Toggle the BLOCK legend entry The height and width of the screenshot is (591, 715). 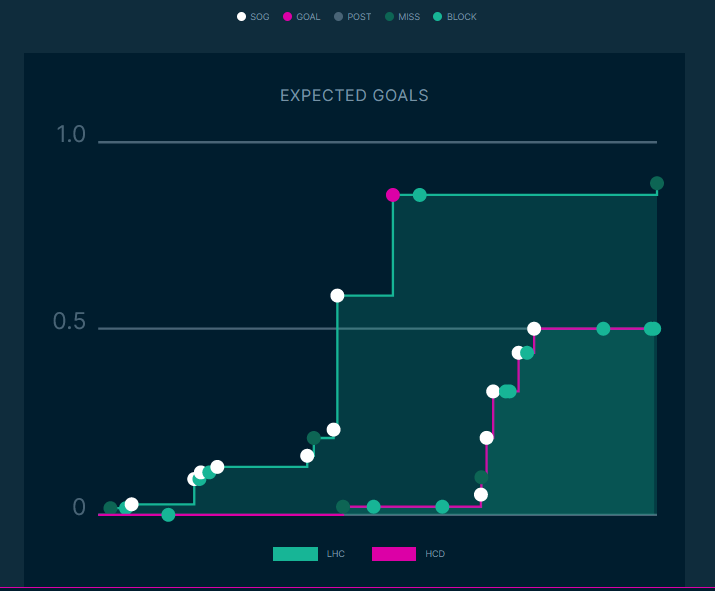pos(455,17)
